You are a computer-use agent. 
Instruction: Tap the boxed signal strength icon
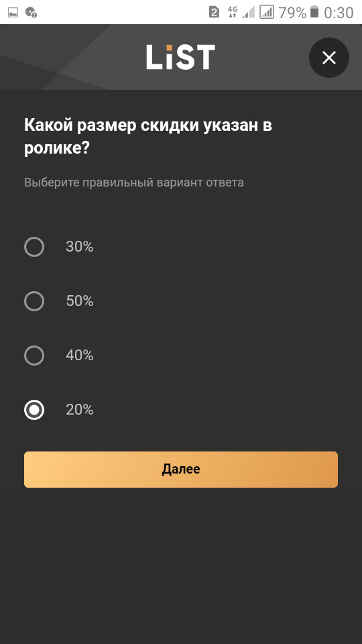coord(267,12)
